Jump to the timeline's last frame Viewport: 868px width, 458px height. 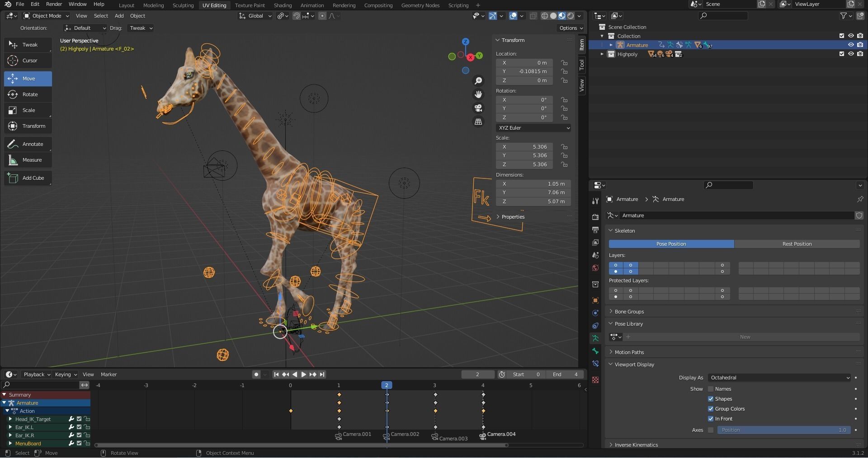point(322,374)
